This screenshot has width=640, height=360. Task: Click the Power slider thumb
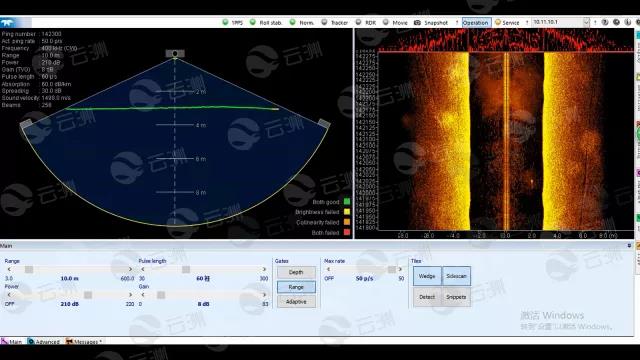(x=88, y=295)
